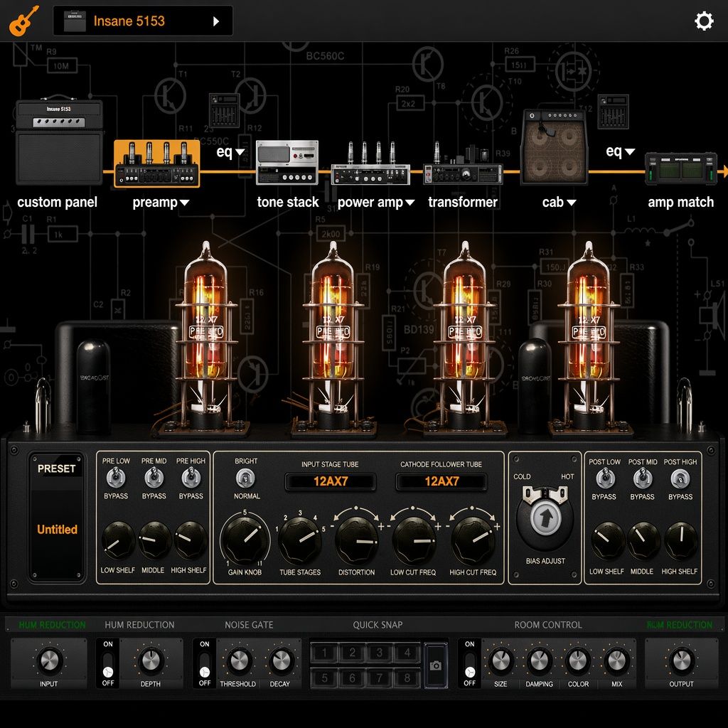The width and height of the screenshot is (728, 728).
Task: Click the post Low Shelf knob
Action: 607,541
